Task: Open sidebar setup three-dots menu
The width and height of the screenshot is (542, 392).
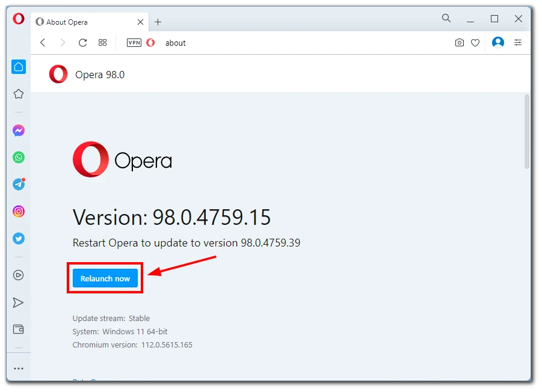Action: [19, 369]
